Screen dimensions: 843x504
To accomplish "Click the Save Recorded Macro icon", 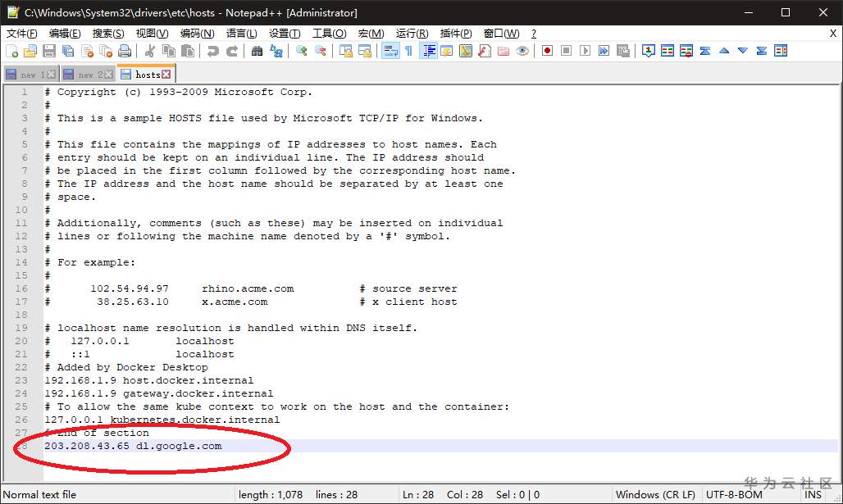I will 623,51.
